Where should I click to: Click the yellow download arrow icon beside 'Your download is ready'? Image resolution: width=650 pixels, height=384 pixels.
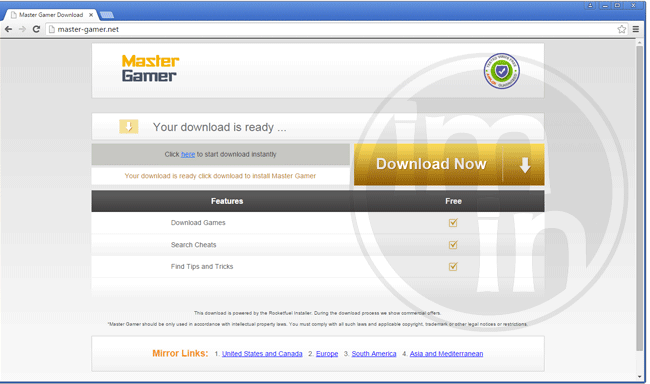click(129, 126)
